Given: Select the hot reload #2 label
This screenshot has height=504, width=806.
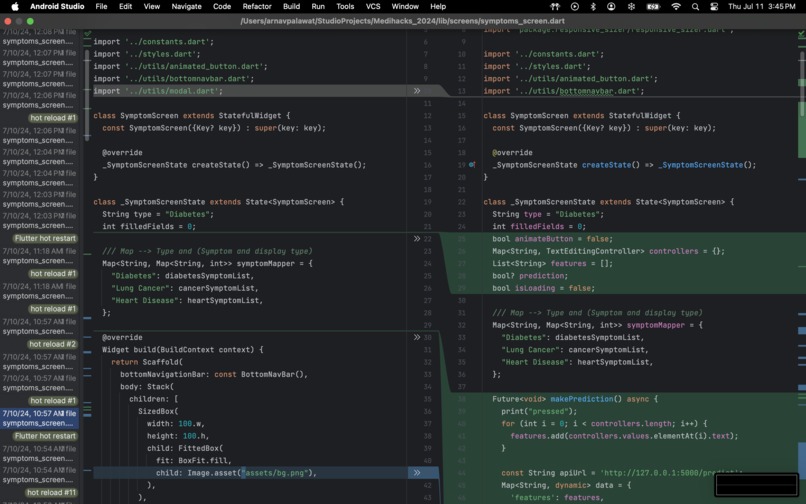Looking at the screenshot, I should (x=52, y=344).
